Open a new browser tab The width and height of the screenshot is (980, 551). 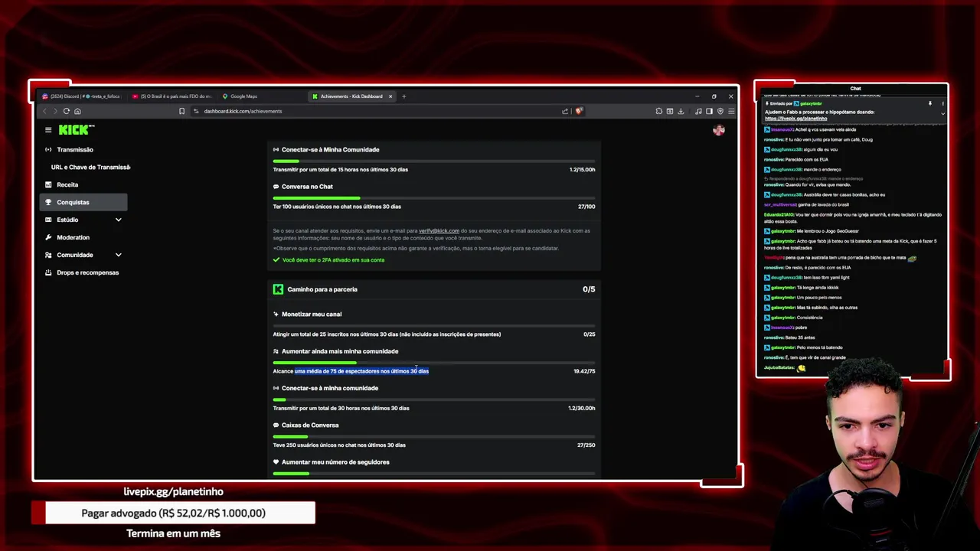click(404, 96)
